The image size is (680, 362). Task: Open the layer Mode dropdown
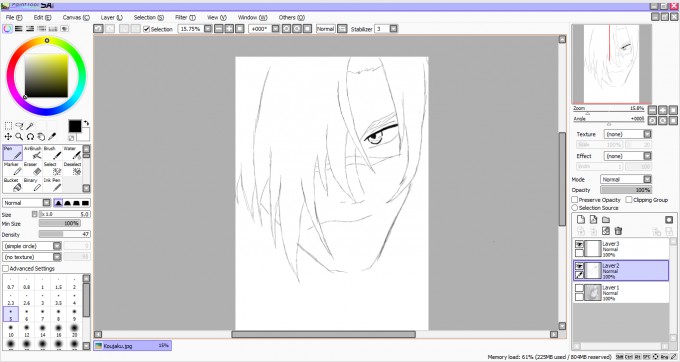click(626, 179)
